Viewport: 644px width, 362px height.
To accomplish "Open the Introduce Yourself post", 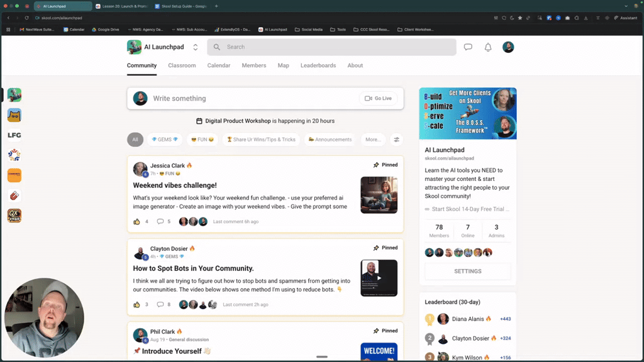I will [x=172, y=351].
